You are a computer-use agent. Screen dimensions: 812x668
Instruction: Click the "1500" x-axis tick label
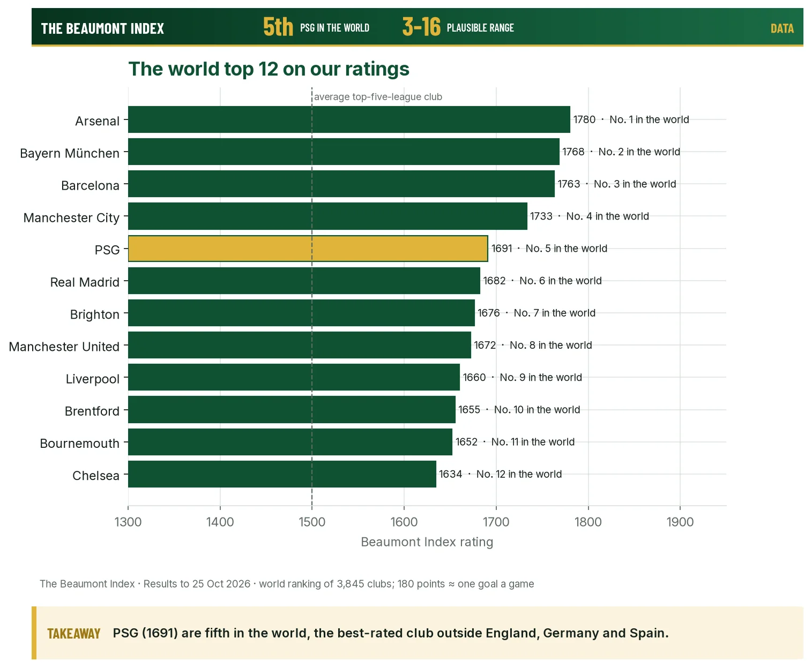coord(312,522)
